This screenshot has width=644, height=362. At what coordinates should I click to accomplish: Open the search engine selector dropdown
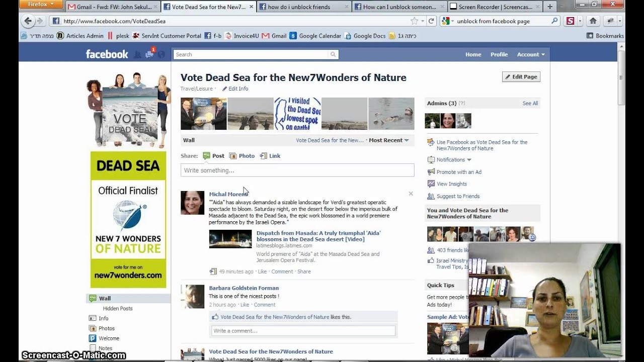pyautogui.click(x=446, y=21)
